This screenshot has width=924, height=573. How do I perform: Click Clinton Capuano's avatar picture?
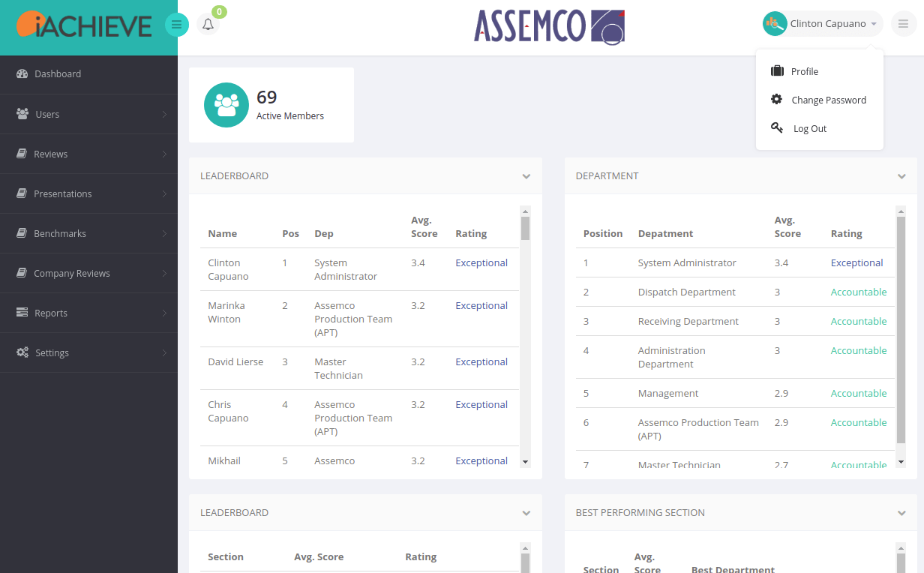click(x=775, y=24)
